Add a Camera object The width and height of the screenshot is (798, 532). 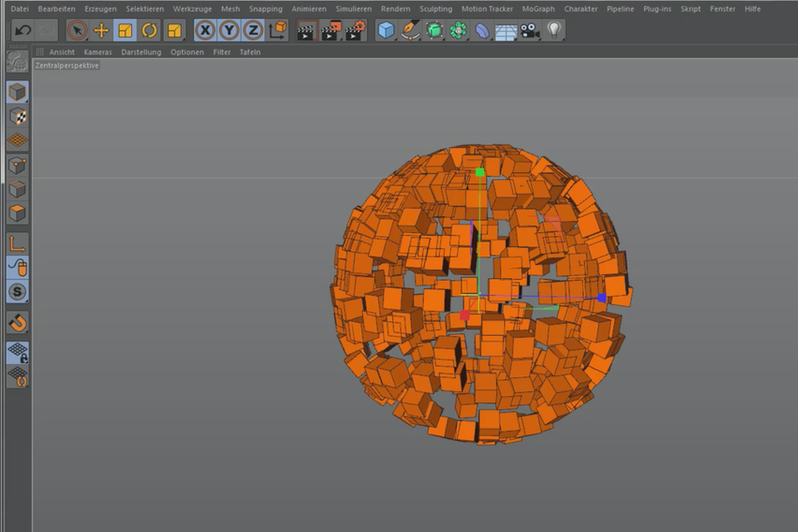pyautogui.click(x=530, y=31)
